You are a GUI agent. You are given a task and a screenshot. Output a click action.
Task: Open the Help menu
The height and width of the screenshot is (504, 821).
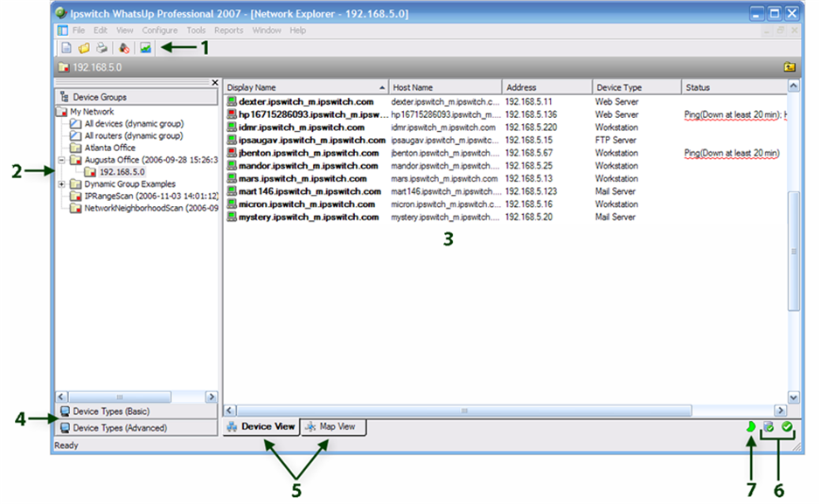[x=297, y=31]
